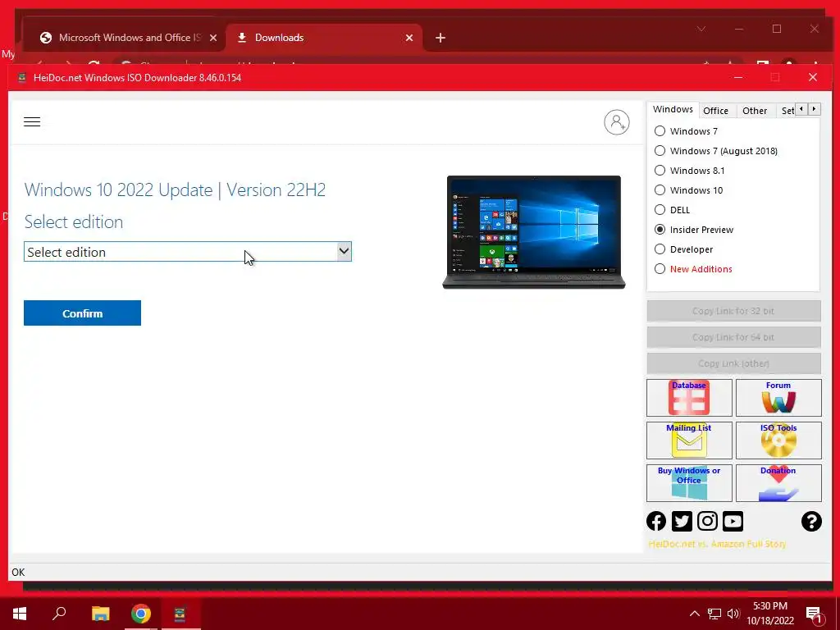This screenshot has height=630, width=840.
Task: Click the blue Confirm button
Action: coord(83,313)
